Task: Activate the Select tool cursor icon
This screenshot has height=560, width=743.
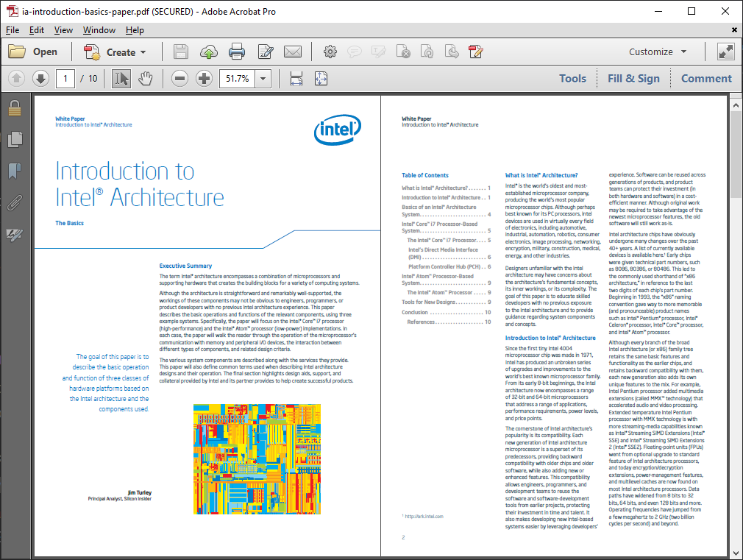Action: 121,79
